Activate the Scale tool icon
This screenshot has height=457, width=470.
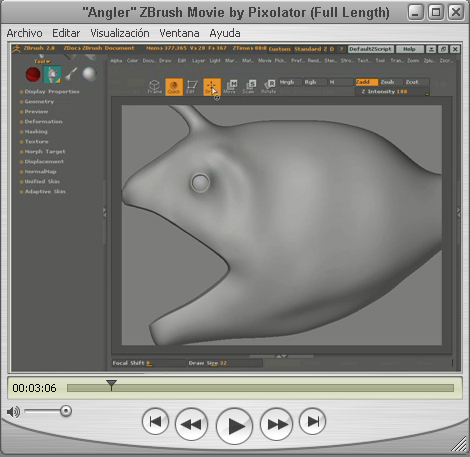click(250, 87)
